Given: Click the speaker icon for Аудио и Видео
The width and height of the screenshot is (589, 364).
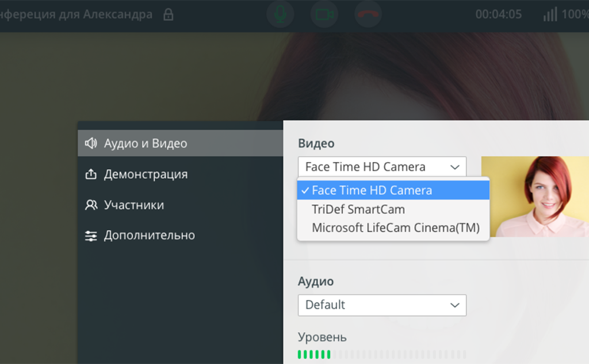Looking at the screenshot, I should 91,143.
